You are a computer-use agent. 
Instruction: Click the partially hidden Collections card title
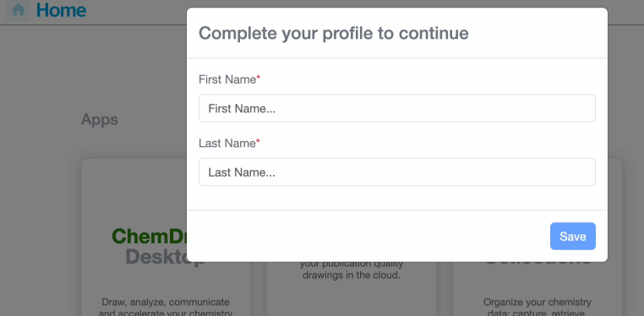538,264
